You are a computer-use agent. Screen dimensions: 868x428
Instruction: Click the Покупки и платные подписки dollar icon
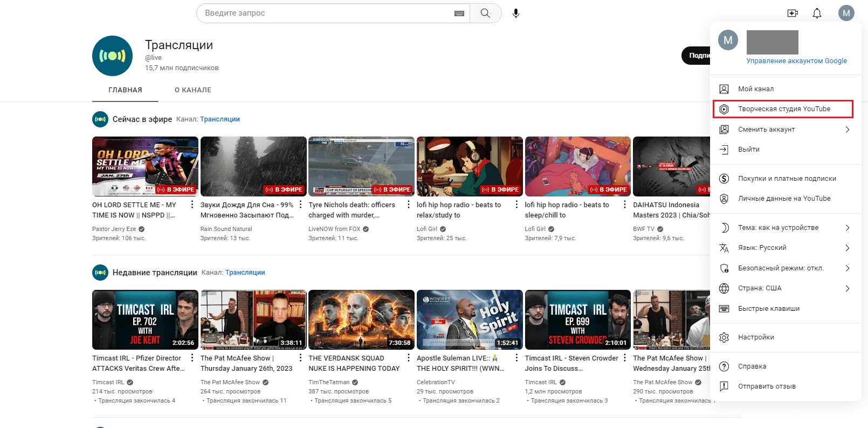tap(725, 179)
